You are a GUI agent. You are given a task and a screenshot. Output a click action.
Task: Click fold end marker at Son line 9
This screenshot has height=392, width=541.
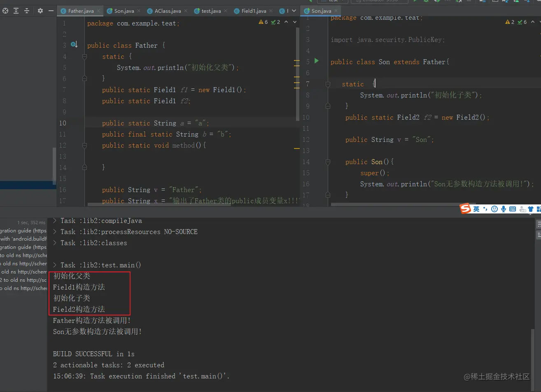(x=328, y=106)
